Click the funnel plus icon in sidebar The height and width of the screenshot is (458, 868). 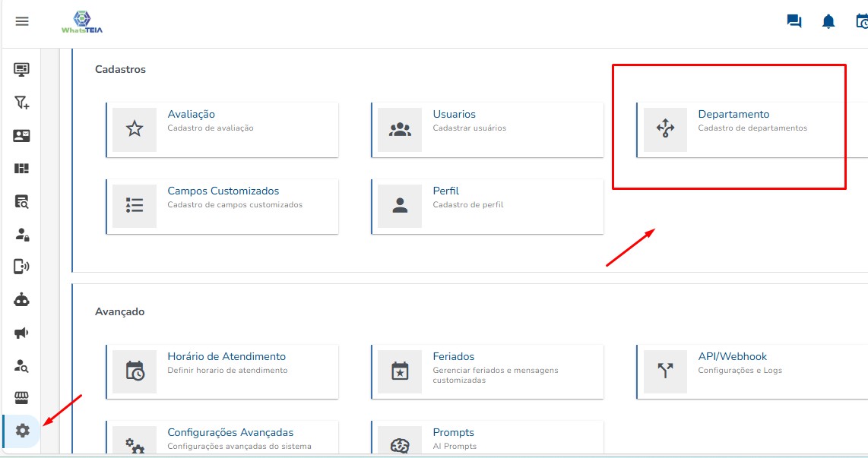click(x=22, y=103)
